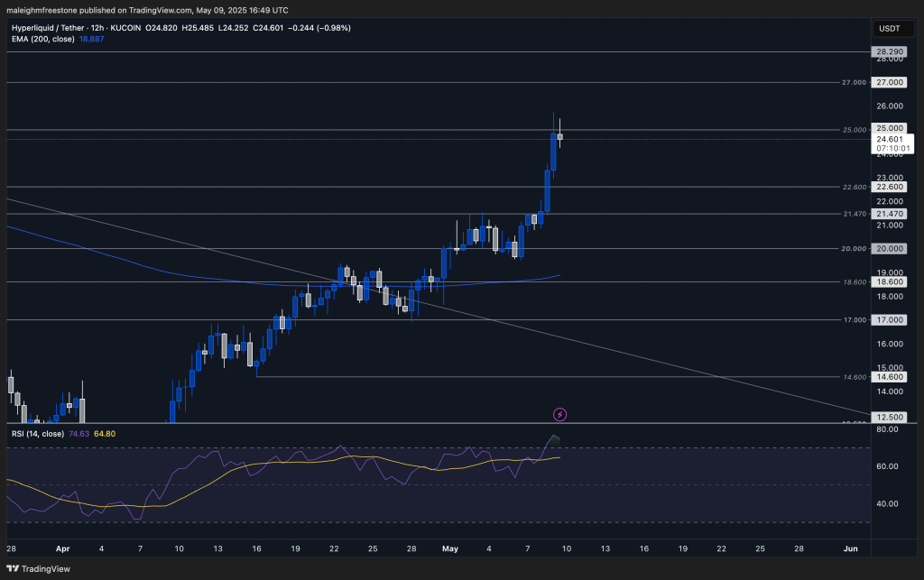Click the purple lightning bolt event icon
The width and height of the screenshot is (924, 580).
click(x=559, y=414)
